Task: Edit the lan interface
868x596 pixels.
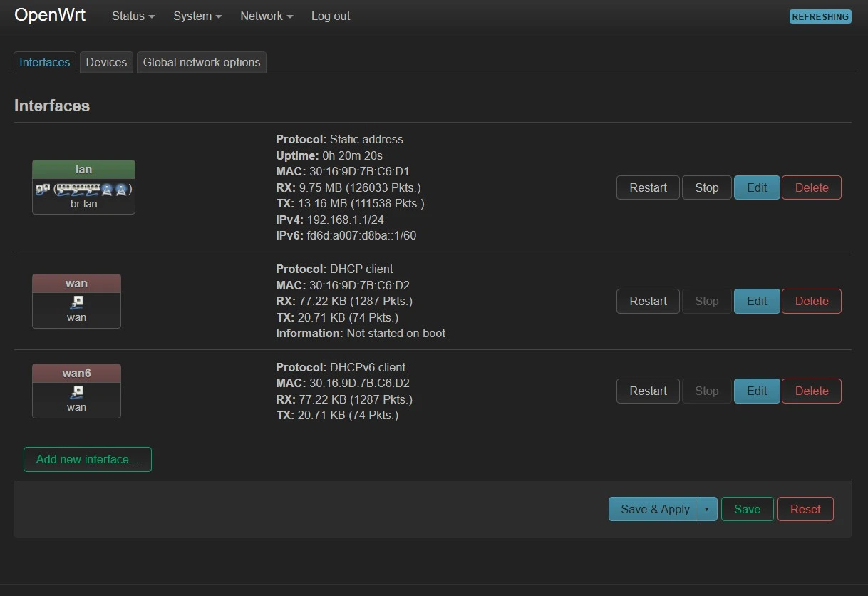Action: click(x=757, y=187)
